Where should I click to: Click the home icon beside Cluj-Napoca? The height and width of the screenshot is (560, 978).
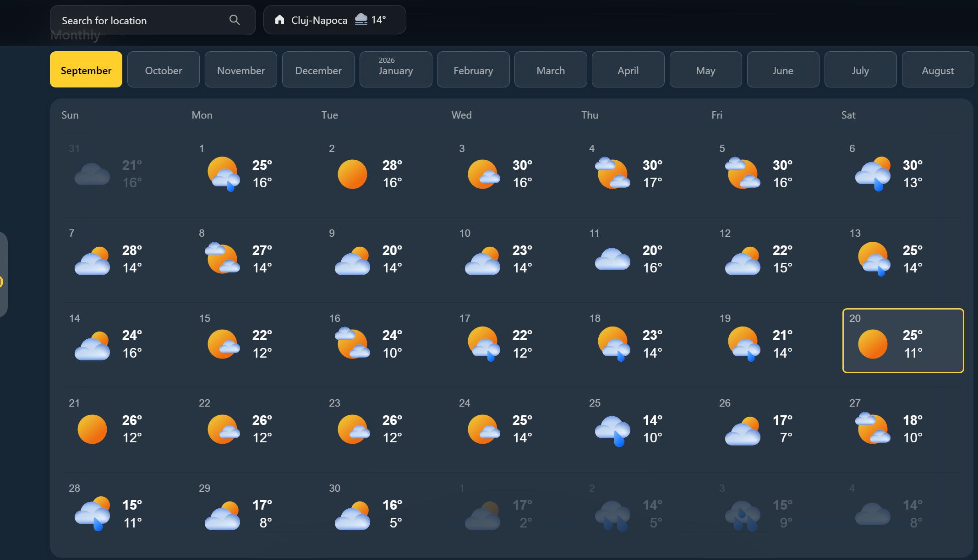pos(280,20)
